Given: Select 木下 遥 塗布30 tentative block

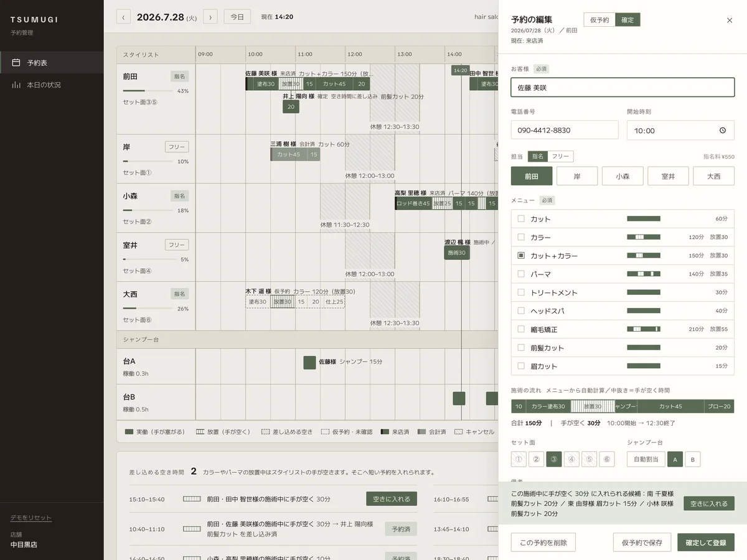Looking at the screenshot, I should (x=258, y=302).
